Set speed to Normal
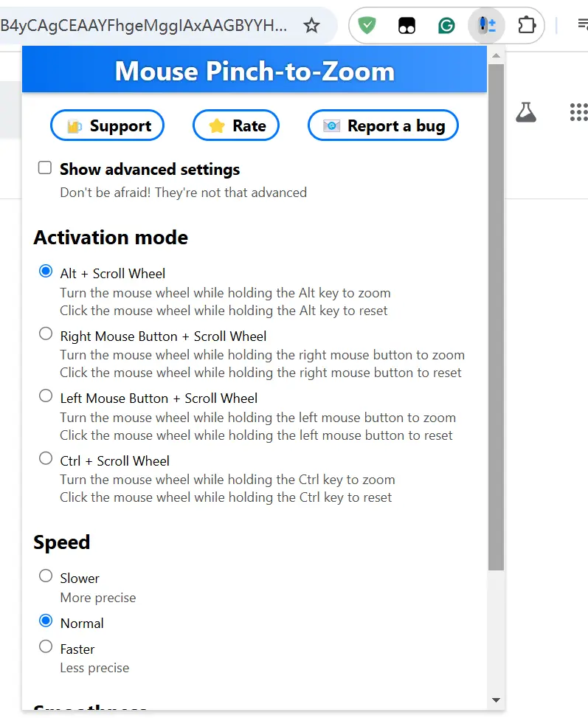Viewport: 588px width, 718px height. 46,621
